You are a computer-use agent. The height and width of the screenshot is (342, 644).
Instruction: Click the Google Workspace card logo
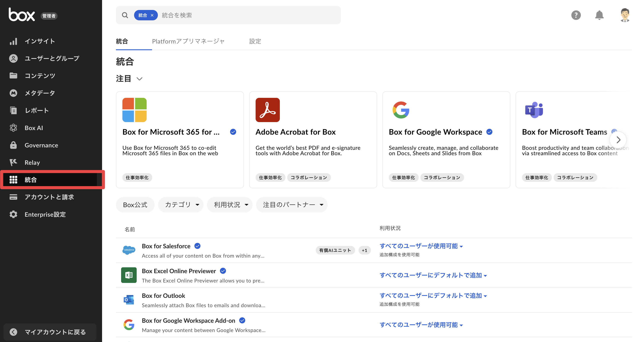point(401,110)
